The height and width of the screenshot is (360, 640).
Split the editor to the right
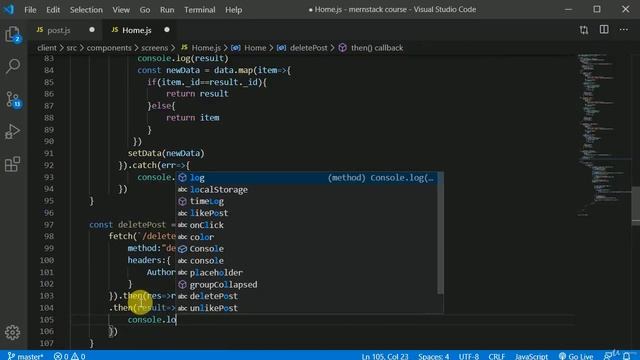point(604,29)
